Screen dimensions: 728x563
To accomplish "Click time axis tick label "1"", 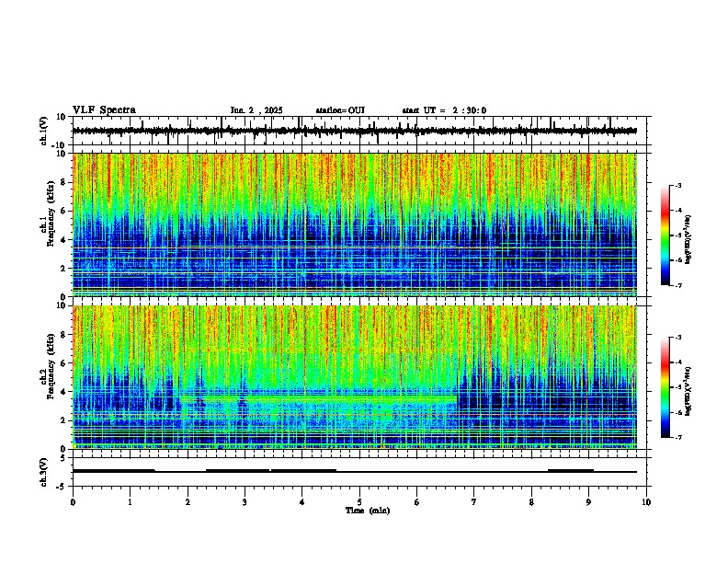I will [130, 502].
